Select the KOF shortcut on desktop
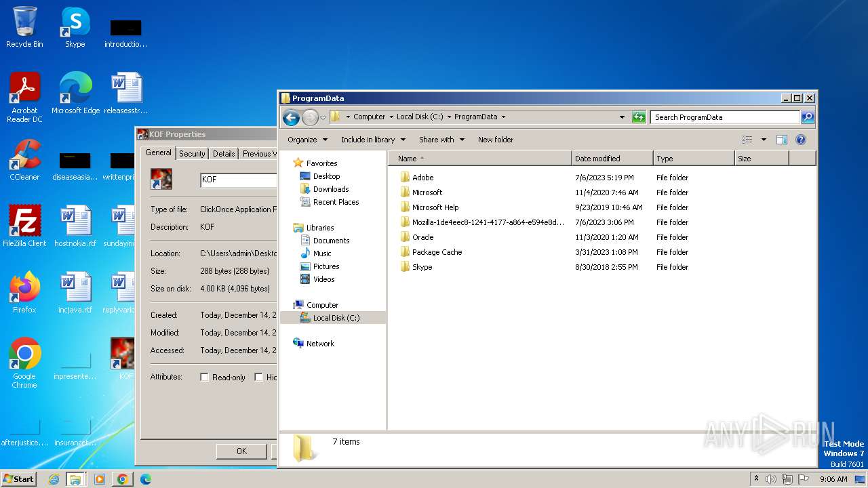Image resolution: width=868 pixels, height=488 pixels. coord(123,359)
